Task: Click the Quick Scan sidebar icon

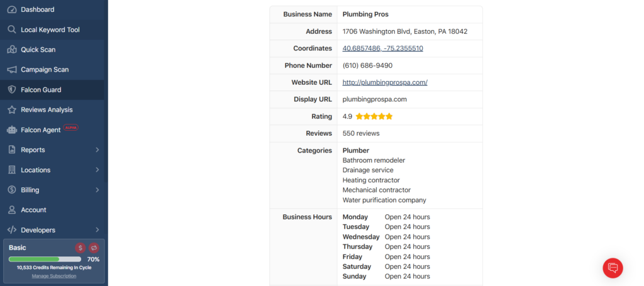Action: pos(11,50)
